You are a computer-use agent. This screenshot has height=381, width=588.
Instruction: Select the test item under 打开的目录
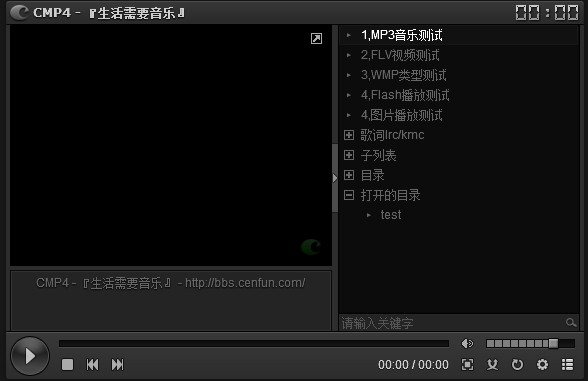(391, 215)
